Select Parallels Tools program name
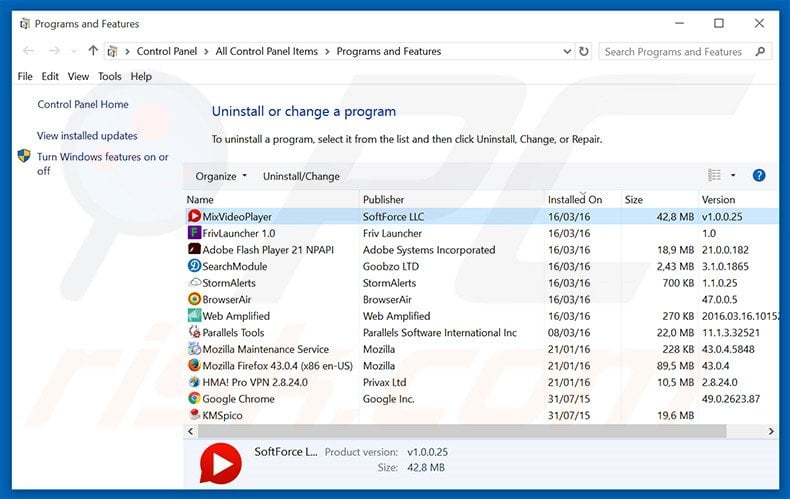The width and height of the screenshot is (790, 499). [233, 333]
